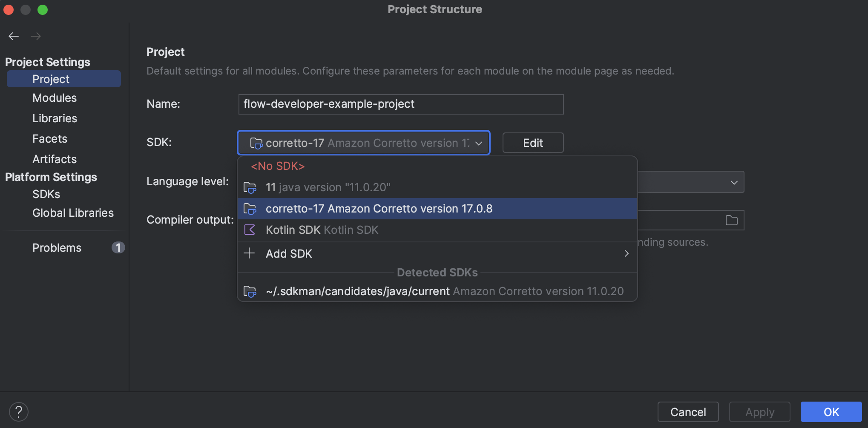Open help via the question mark icon

19,411
